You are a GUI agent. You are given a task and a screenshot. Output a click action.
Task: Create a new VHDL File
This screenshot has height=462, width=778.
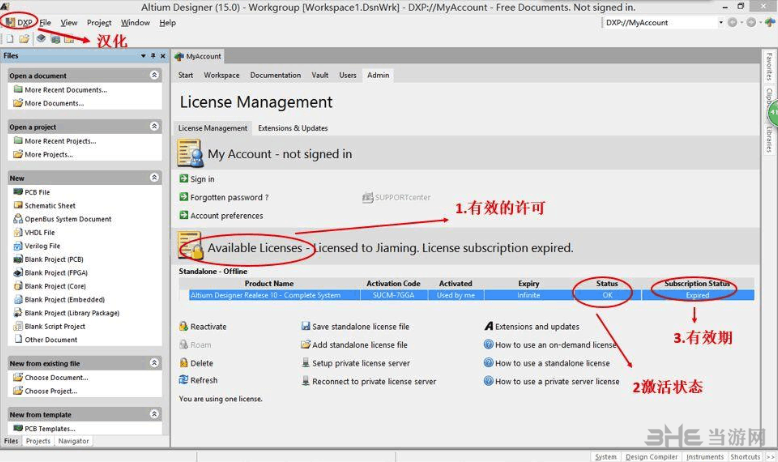tap(34, 232)
